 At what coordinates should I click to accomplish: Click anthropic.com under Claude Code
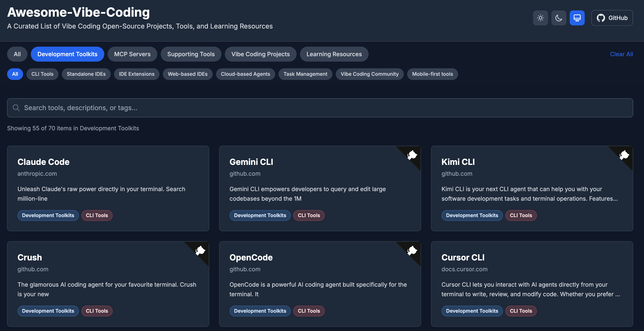click(x=37, y=173)
